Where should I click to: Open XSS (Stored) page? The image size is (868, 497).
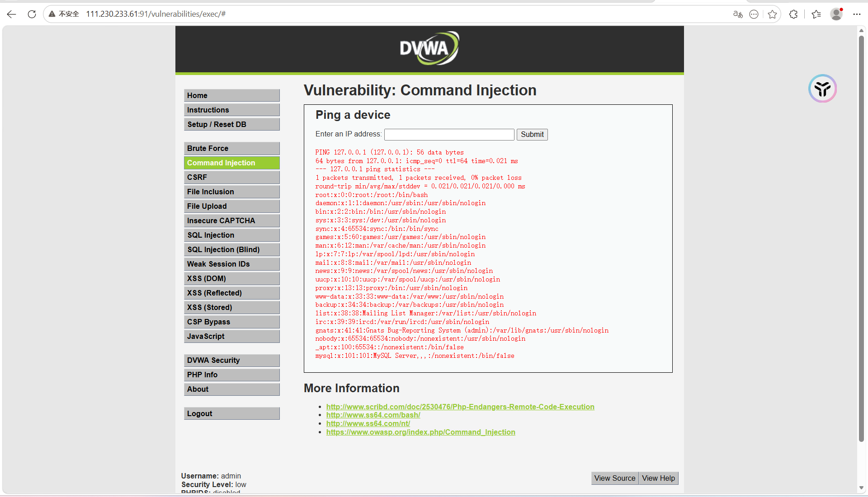[232, 307]
